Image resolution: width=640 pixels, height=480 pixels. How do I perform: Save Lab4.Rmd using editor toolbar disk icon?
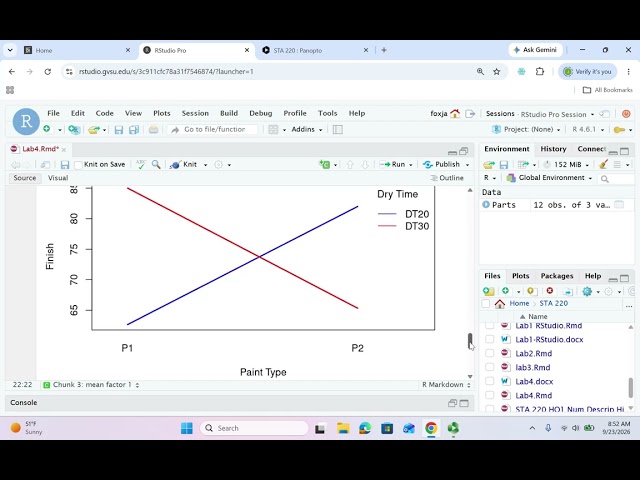(64, 165)
